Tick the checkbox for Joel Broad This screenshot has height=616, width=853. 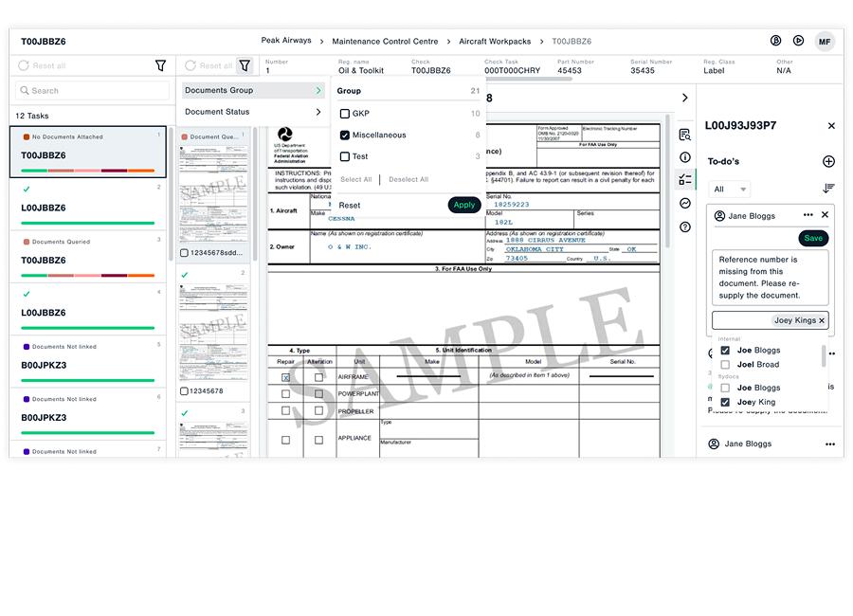[x=725, y=364]
